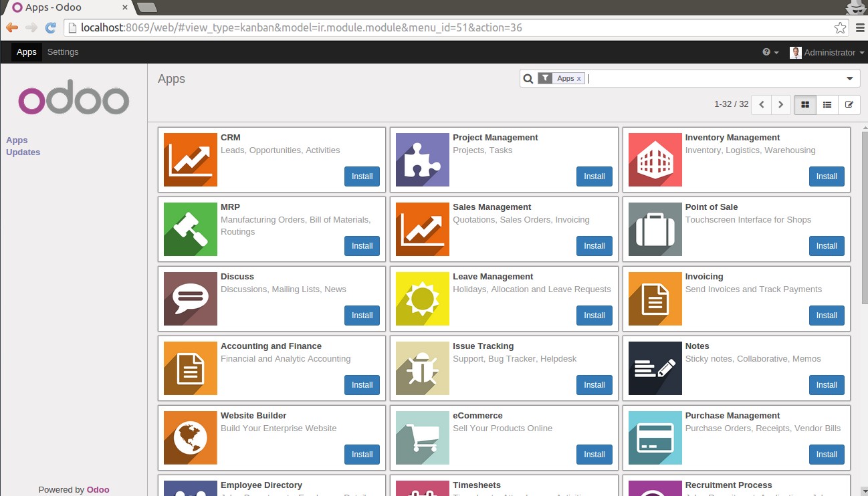This screenshot has height=496, width=868.
Task: Install Inventory Management
Action: click(827, 176)
